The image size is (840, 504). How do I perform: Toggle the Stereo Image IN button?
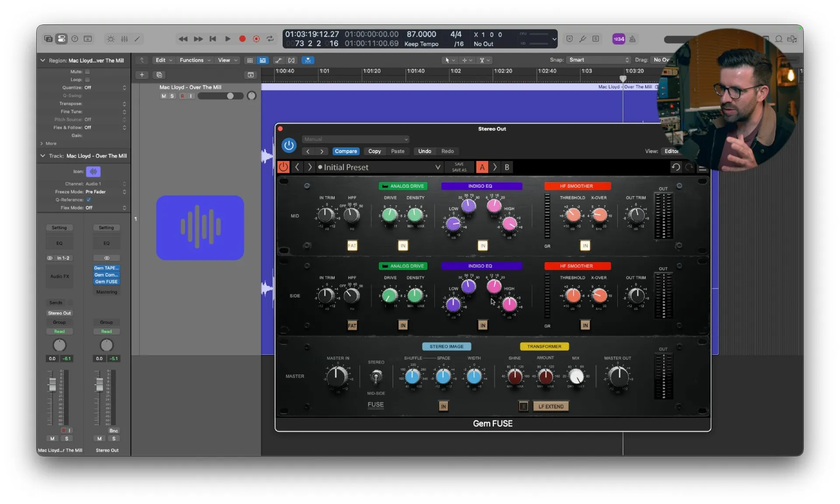[x=443, y=406]
